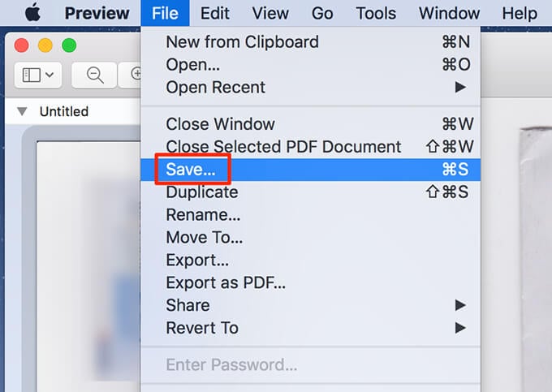Open the Apple menu

pyautogui.click(x=32, y=13)
